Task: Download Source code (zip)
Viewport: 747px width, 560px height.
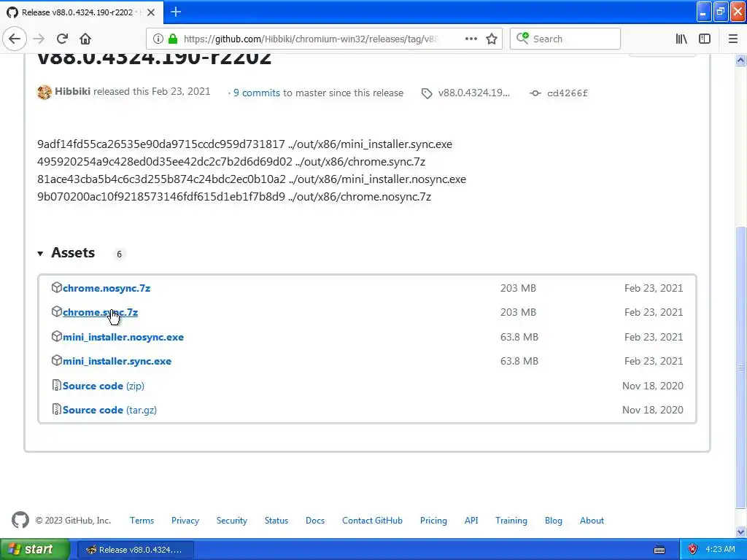Action: (x=104, y=386)
